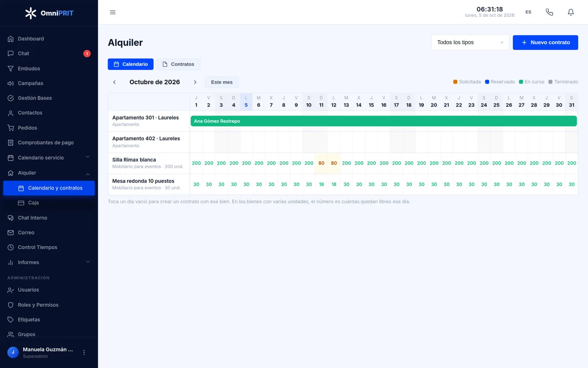Expand the Informes submenu

point(88,262)
